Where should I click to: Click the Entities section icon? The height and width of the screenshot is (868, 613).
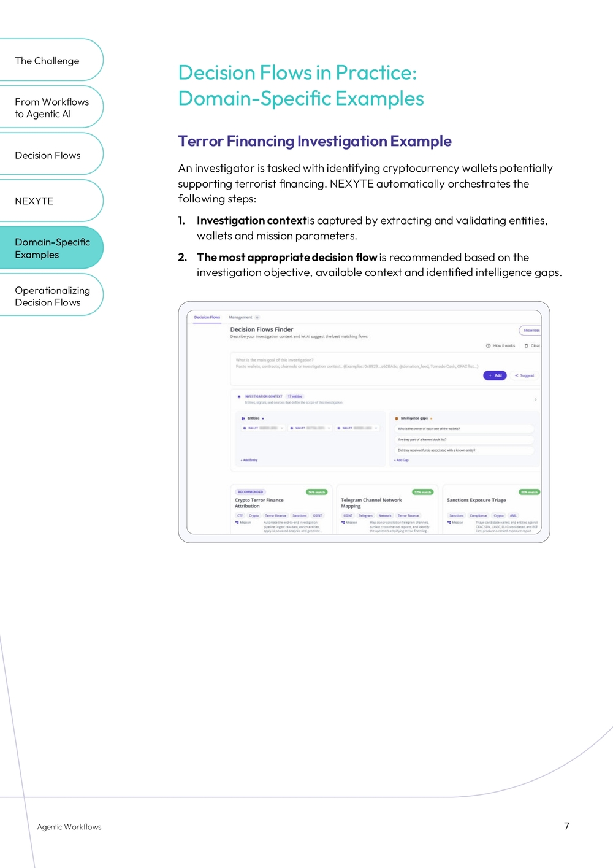pos(243,418)
